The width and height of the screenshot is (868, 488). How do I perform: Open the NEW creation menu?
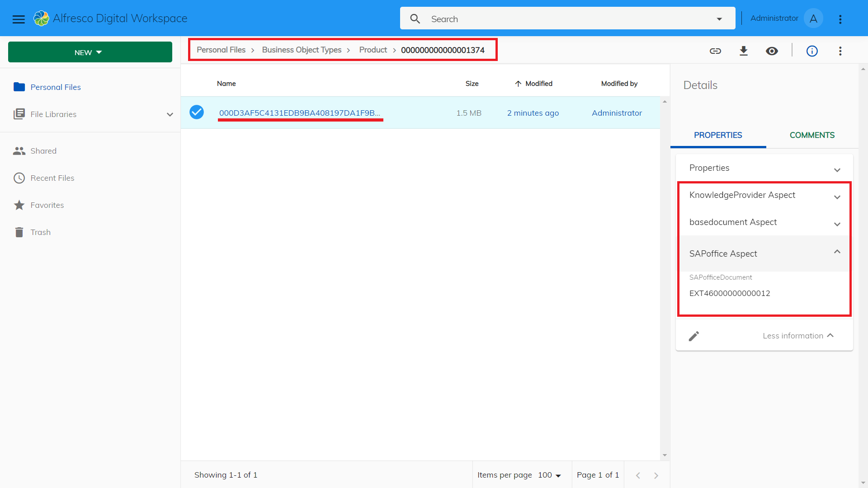coord(90,52)
